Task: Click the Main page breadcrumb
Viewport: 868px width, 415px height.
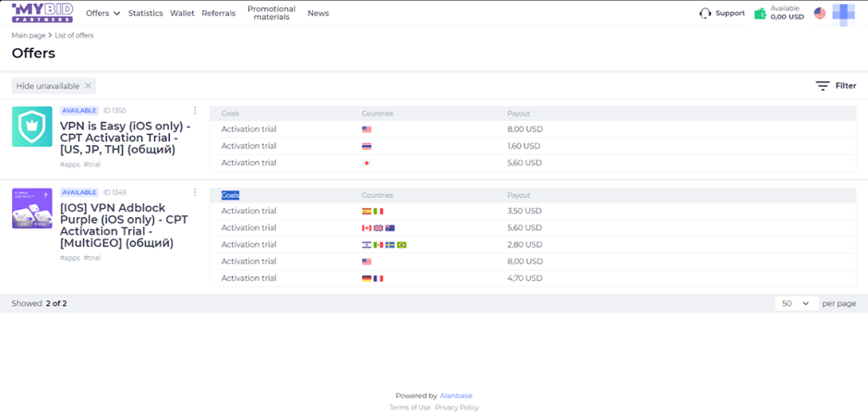Action: click(x=29, y=35)
